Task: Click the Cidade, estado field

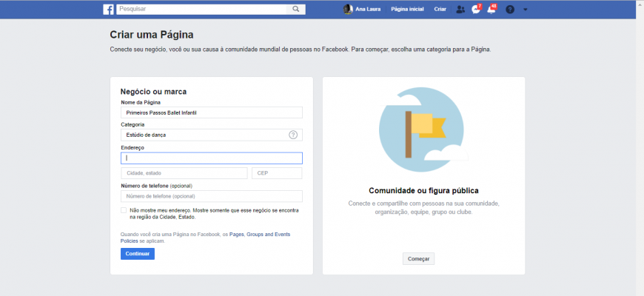Action: coord(184,173)
